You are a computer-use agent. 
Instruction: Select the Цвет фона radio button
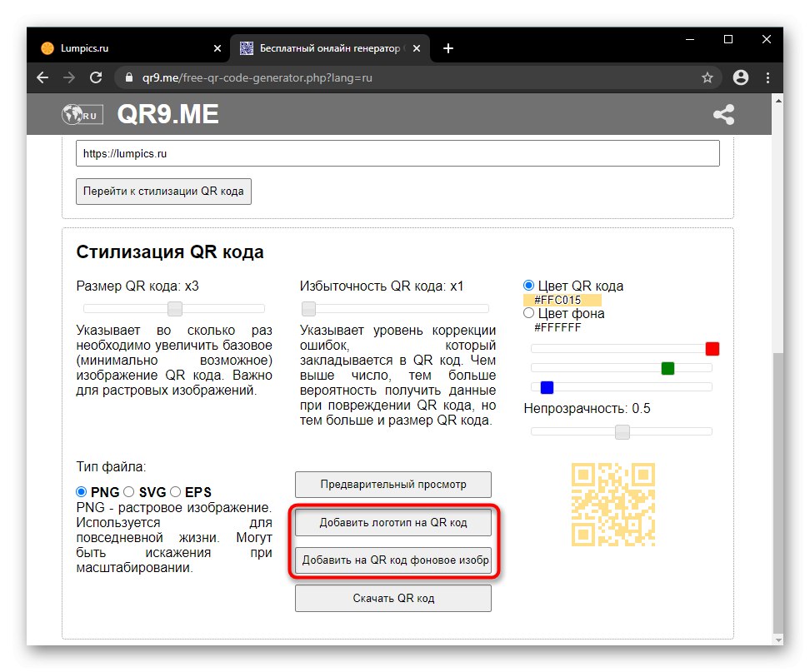click(x=528, y=313)
